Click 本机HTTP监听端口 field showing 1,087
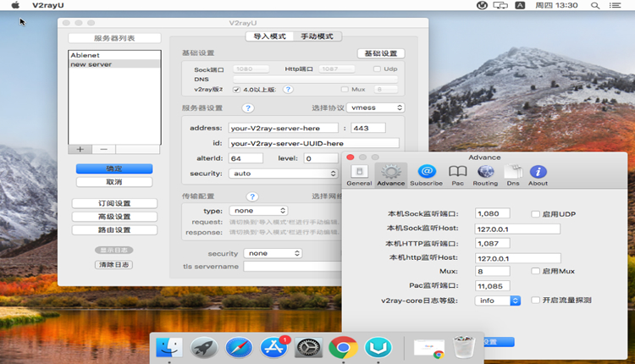The height and width of the screenshot is (364, 635). [492, 243]
